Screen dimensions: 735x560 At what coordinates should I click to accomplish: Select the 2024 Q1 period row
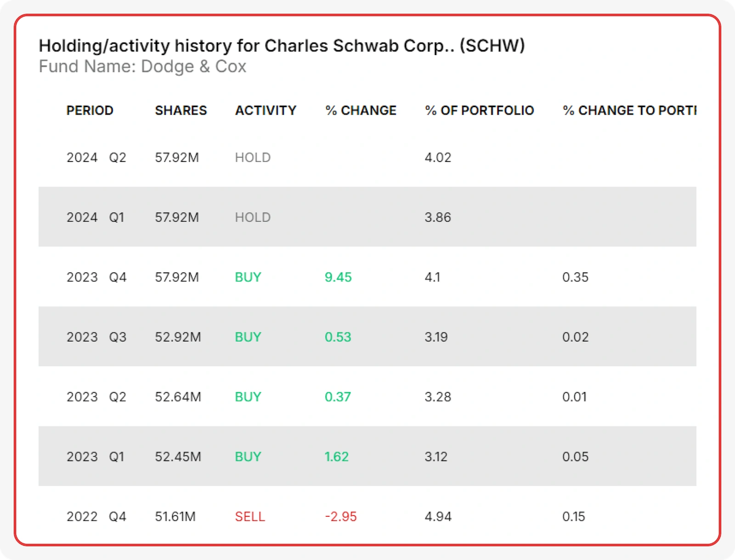pos(95,217)
